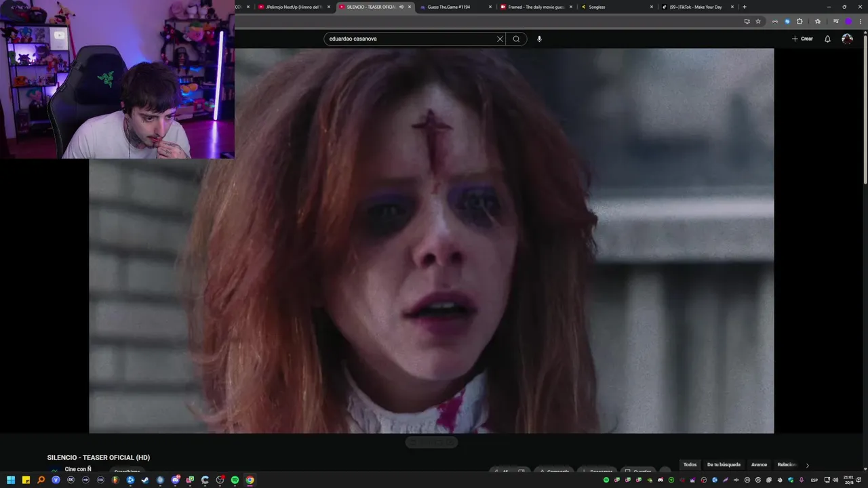Image resolution: width=868 pixels, height=488 pixels.
Task: Click the YouTube search magnifier button
Action: click(516, 39)
